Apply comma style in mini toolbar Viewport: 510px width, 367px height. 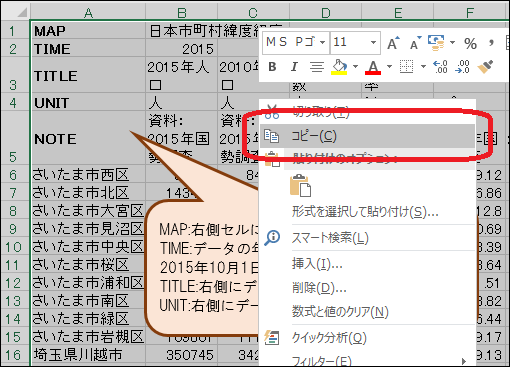[x=491, y=43]
